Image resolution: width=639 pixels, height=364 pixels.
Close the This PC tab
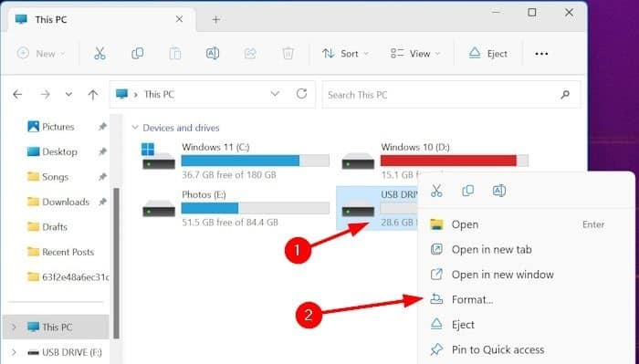(x=179, y=19)
